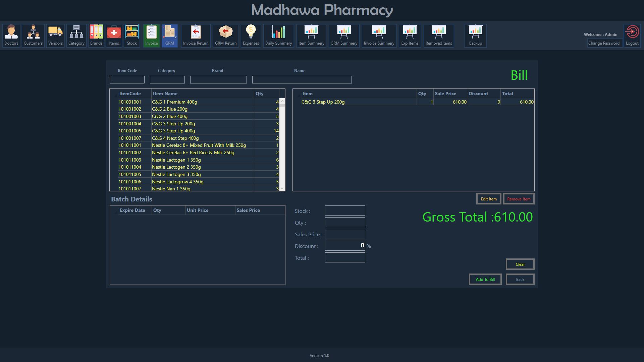
Task: Select the Nestle Lactogrow 4 350g row
Action: pyautogui.click(x=198, y=182)
